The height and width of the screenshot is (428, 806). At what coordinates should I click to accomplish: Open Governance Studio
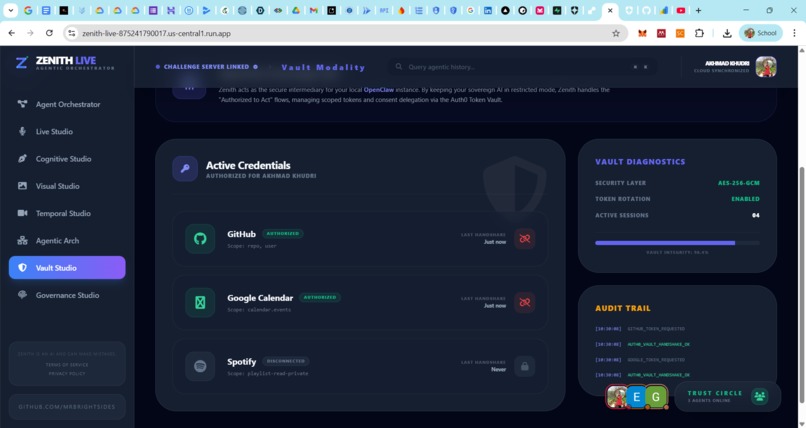tap(67, 295)
